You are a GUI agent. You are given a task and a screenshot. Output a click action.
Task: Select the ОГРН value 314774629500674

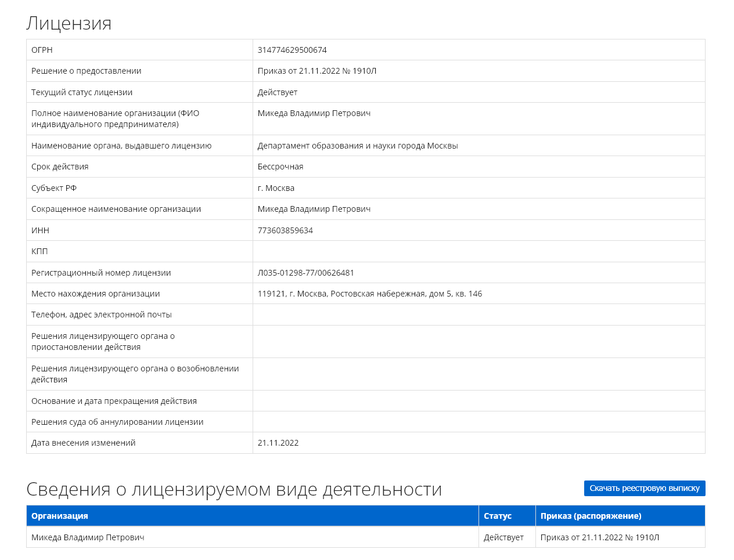pos(292,50)
